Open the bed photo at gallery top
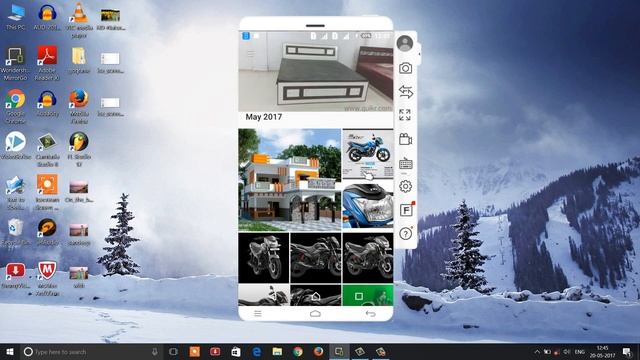Viewport: 640px width, 360px height. 316,71
